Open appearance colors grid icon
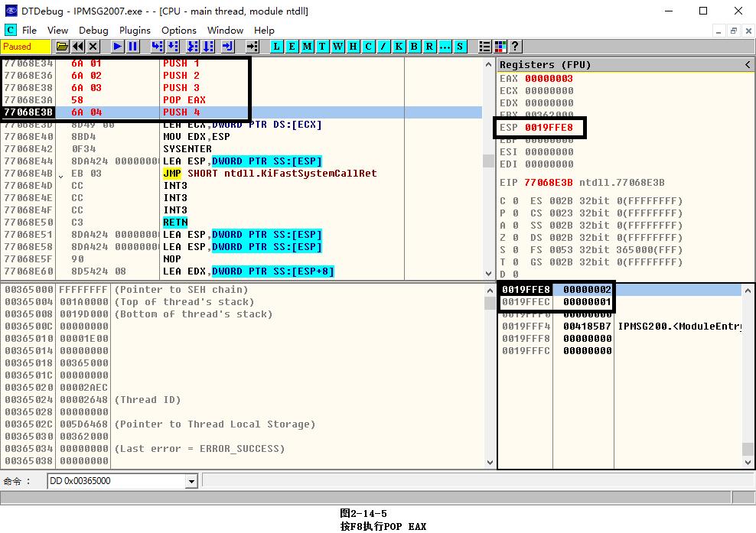 coord(500,47)
